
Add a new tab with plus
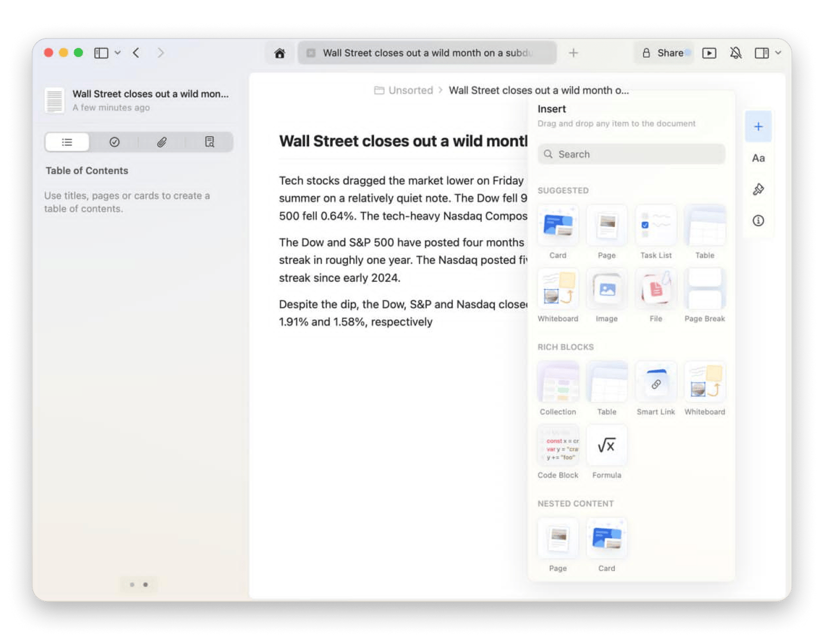[573, 53]
